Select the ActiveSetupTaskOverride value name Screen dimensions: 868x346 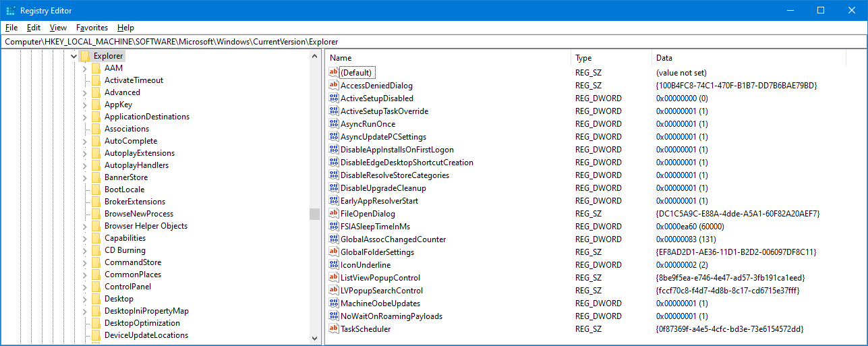384,111
